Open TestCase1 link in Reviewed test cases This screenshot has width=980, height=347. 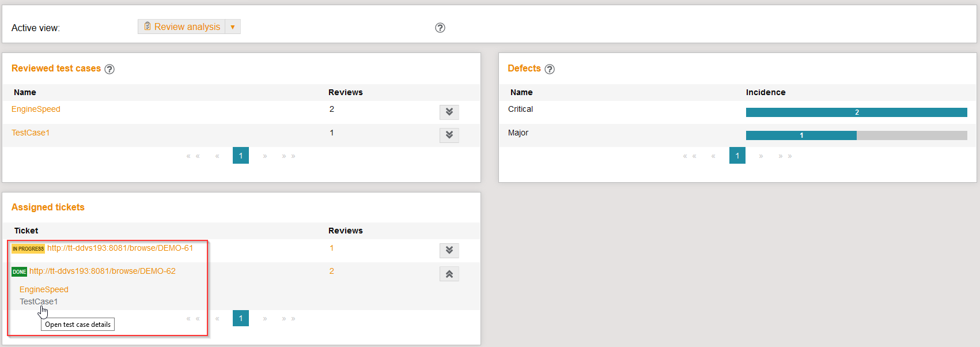(x=31, y=133)
